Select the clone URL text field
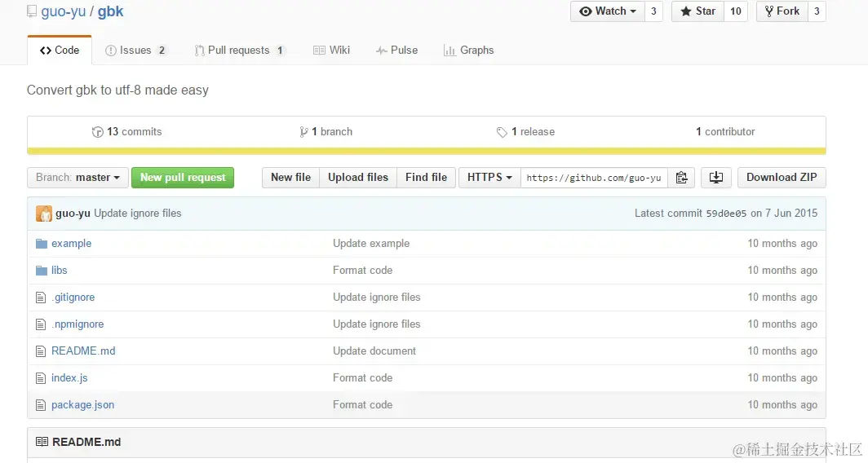Image resolution: width=868 pixels, height=463 pixels. (594, 178)
